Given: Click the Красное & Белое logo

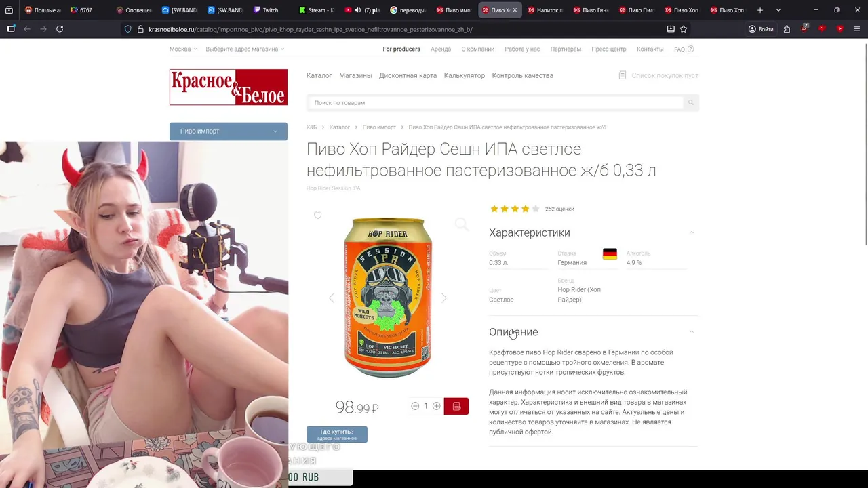Looking at the screenshot, I should click(229, 87).
